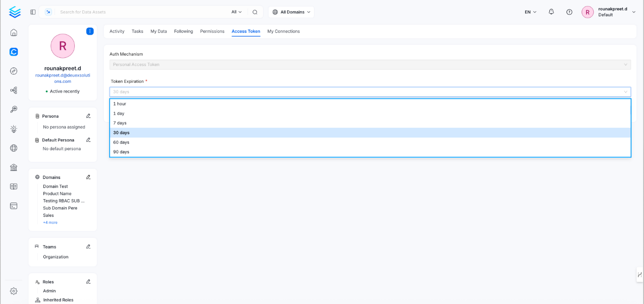Edit Domains with its pencil icon
This screenshot has width=644, height=304.
88,177
